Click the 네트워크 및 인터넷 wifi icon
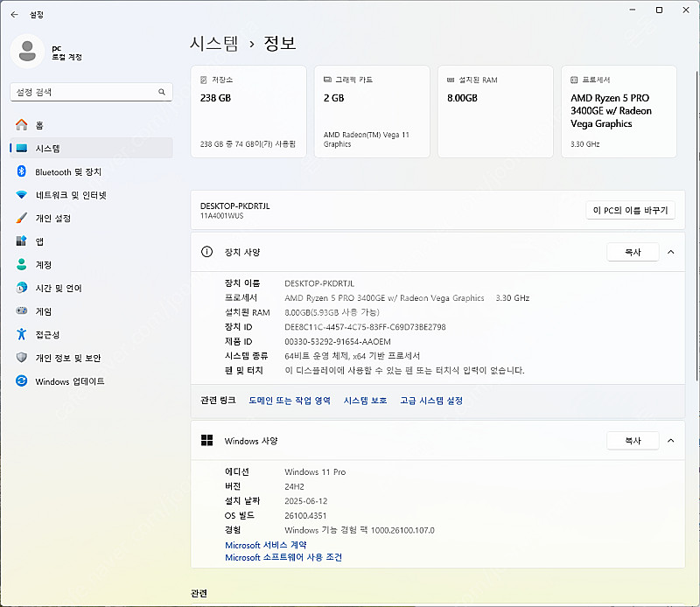Viewport: 700px width, 607px height. pyautogui.click(x=21, y=195)
